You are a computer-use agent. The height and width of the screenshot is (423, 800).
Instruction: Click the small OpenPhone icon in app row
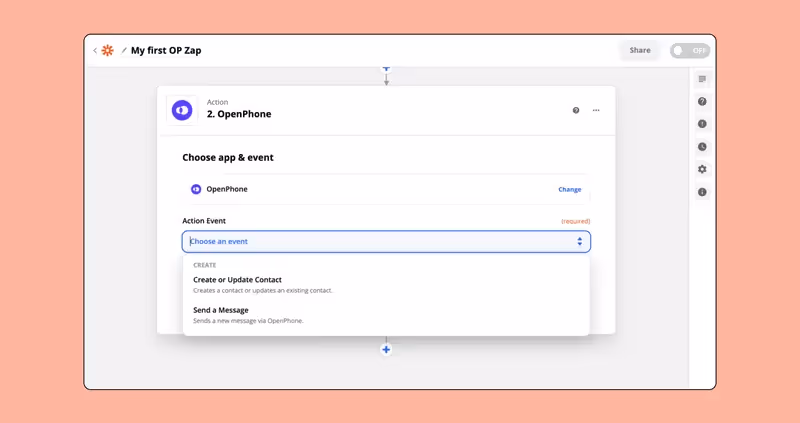point(196,189)
